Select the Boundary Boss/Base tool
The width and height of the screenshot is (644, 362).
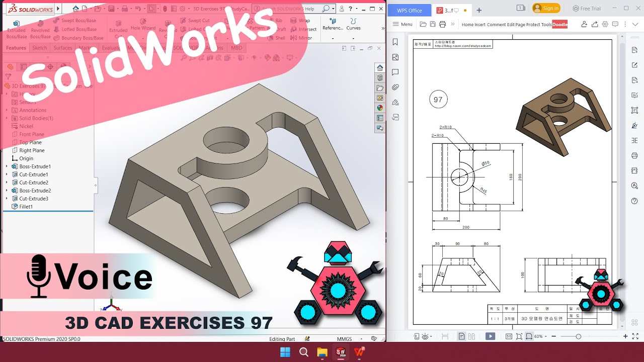point(78,38)
